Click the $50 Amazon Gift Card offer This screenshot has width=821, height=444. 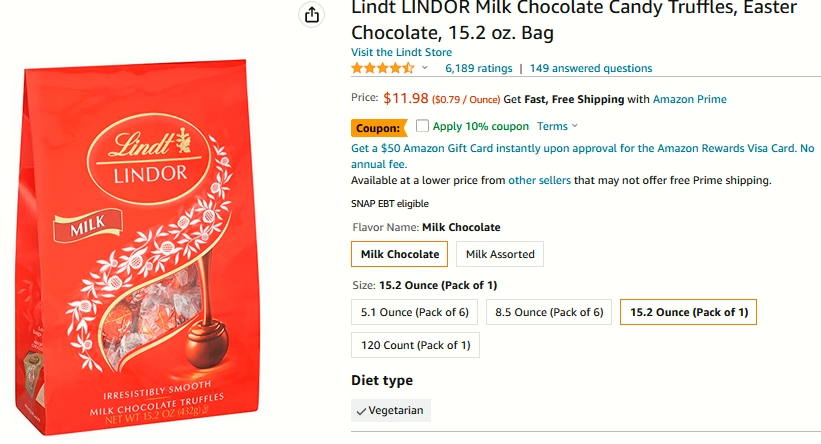pyautogui.click(x=582, y=156)
